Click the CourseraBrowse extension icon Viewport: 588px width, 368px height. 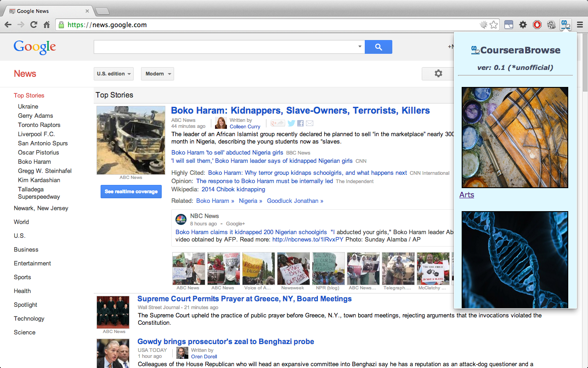[565, 25]
